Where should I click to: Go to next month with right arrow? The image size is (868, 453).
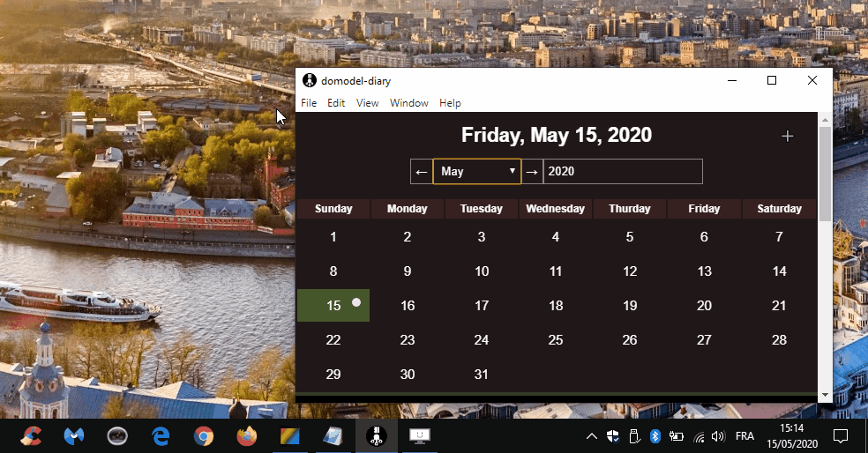click(x=532, y=172)
